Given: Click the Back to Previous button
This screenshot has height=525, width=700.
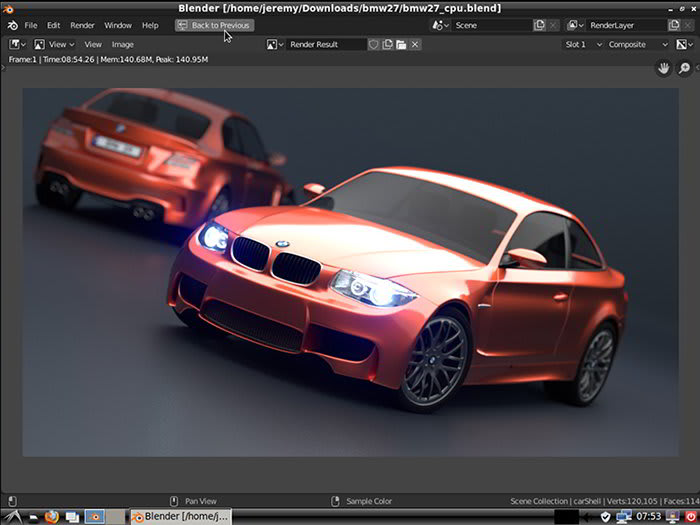Looking at the screenshot, I should click(215, 25).
